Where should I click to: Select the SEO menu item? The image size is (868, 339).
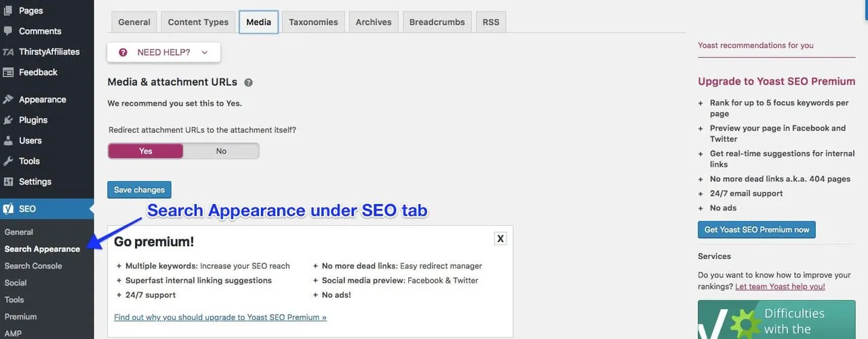point(47,209)
